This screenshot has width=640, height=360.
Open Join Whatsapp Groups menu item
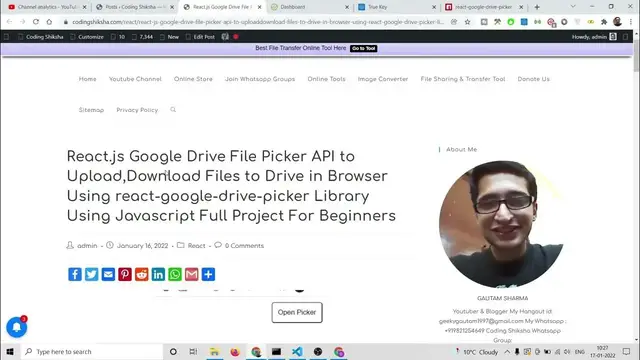(260, 79)
